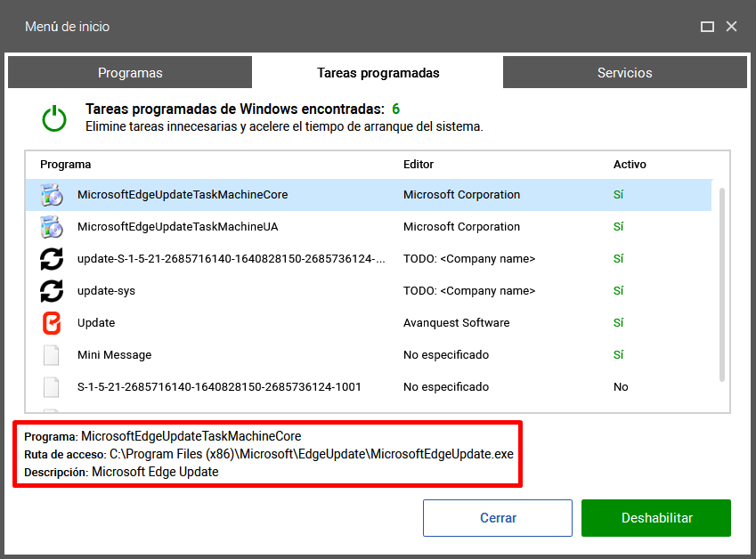This screenshot has height=559, width=756.
Task: Click Sí status for MicrosoftEdgeUpdateTaskMachineCore
Action: 619,195
